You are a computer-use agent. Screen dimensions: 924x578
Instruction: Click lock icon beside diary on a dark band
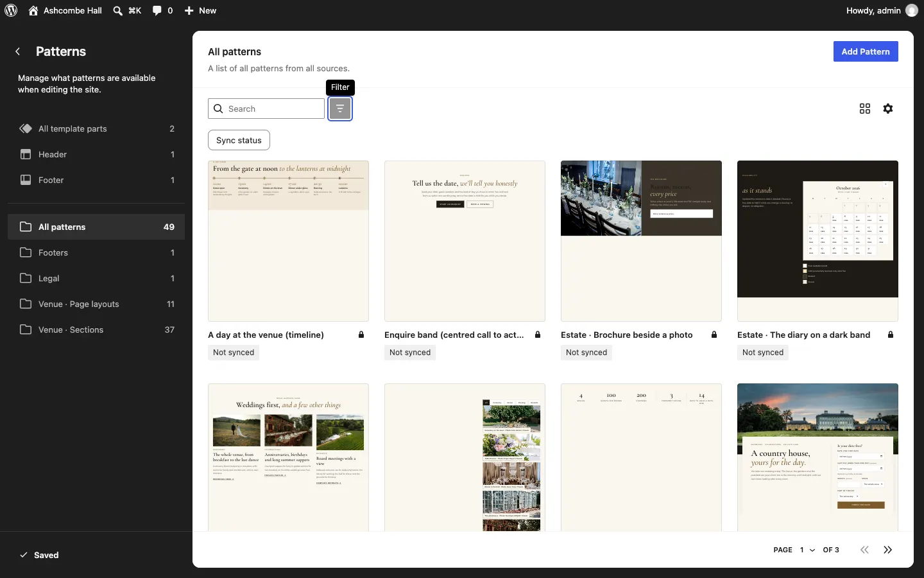click(891, 335)
